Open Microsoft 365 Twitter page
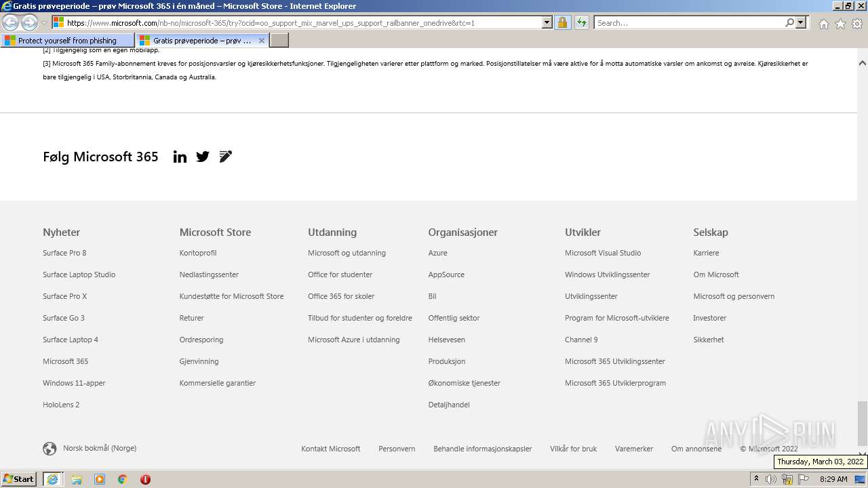This screenshot has width=868, height=488. pyautogui.click(x=203, y=157)
